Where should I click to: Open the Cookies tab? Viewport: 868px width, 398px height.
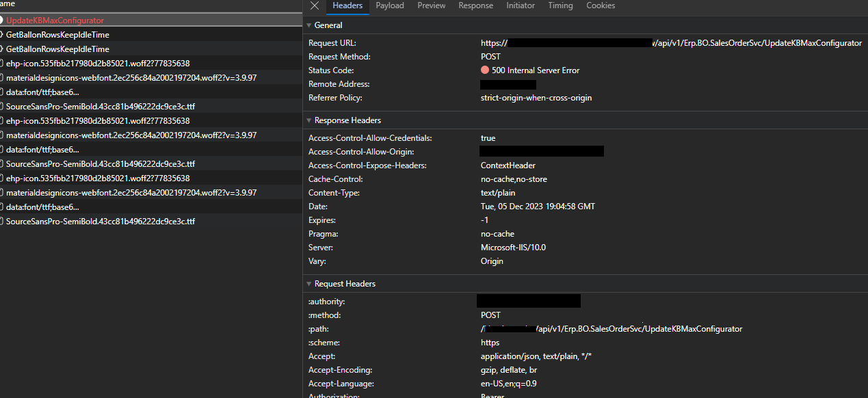[601, 5]
